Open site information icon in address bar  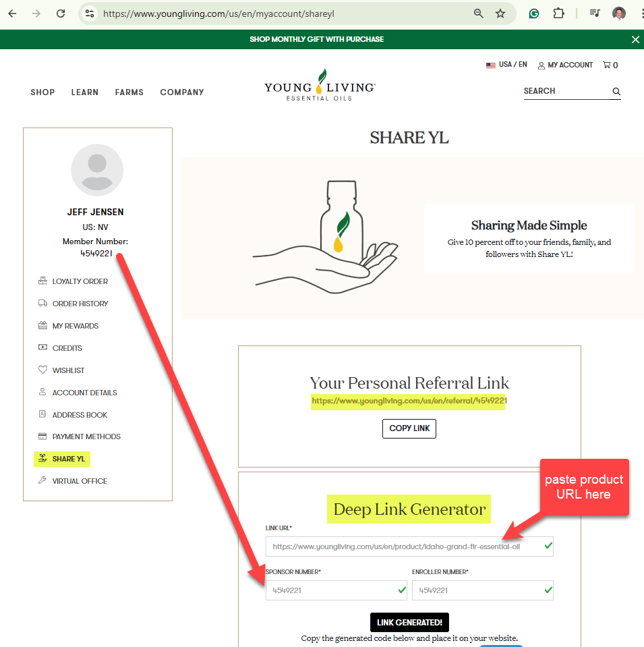point(90,13)
